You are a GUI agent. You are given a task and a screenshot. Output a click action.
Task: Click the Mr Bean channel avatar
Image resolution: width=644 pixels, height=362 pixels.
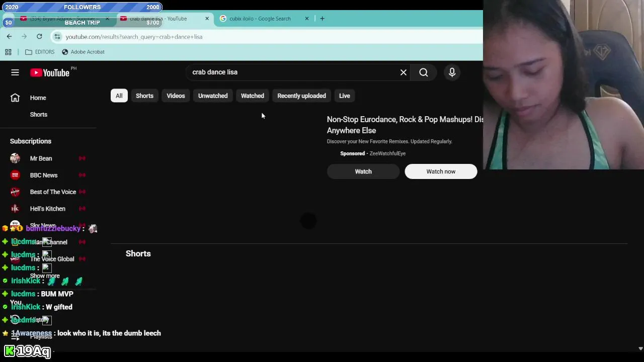[15, 158]
